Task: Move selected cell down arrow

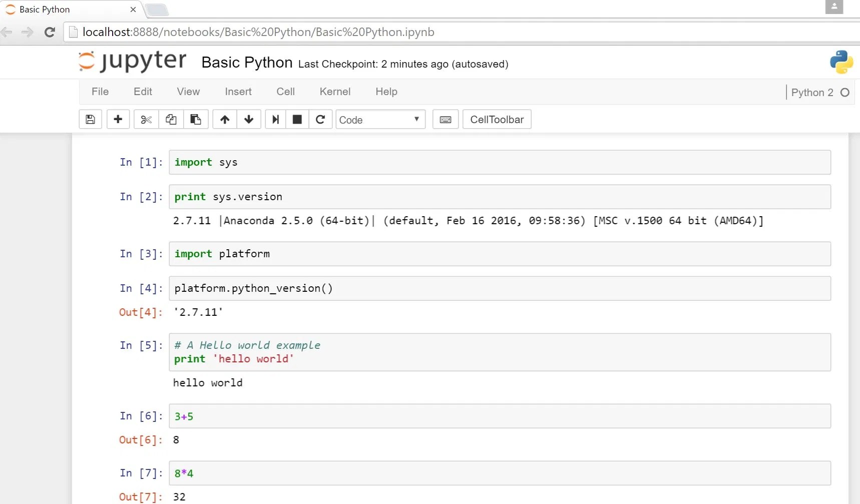Action: [249, 120]
